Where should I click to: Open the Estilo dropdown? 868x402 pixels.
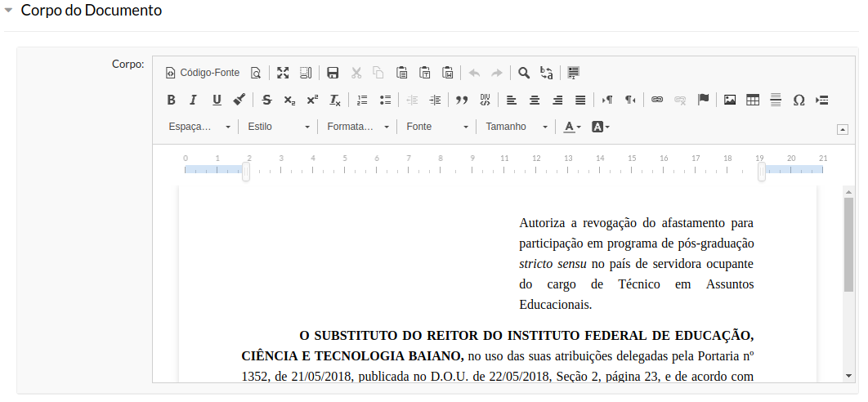tap(279, 127)
